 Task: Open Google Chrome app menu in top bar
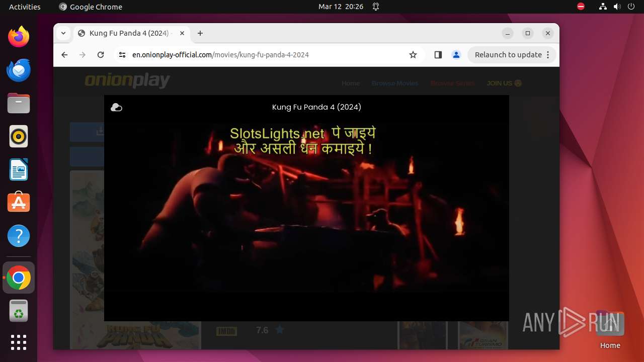click(91, 7)
